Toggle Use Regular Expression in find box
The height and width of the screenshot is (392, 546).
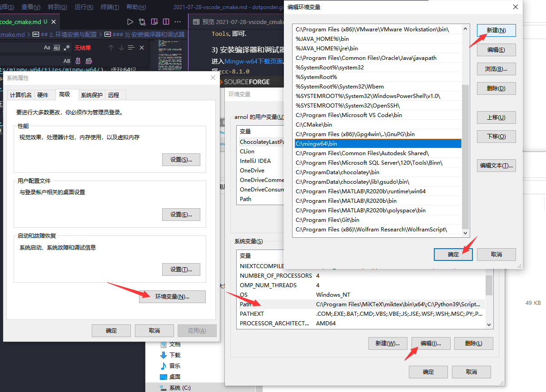(x=67, y=48)
